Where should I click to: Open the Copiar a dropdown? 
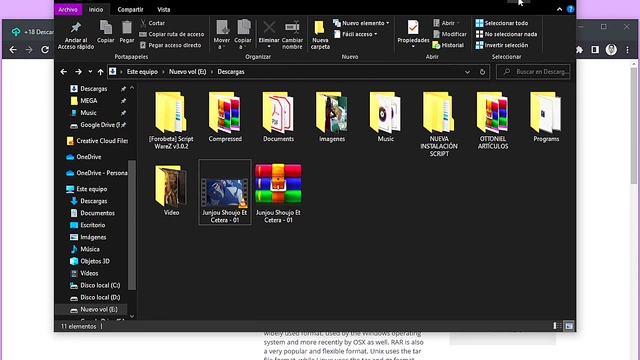243,35
